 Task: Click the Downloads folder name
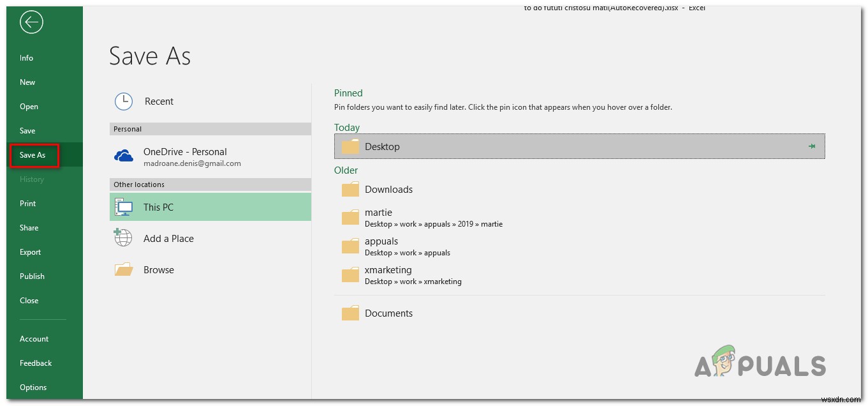(x=388, y=190)
